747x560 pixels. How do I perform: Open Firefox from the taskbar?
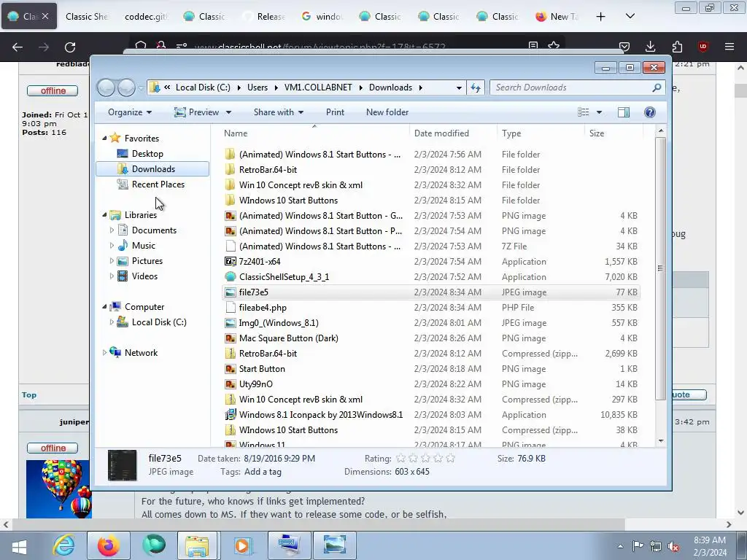(108, 545)
